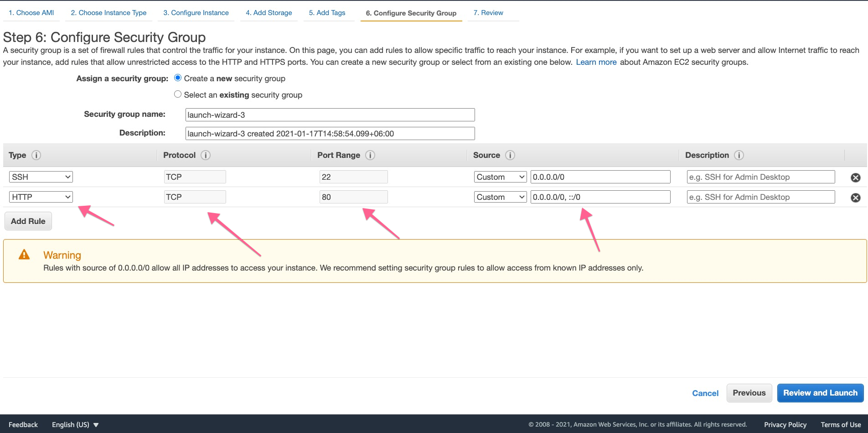Click the warning triangle icon
The width and height of the screenshot is (868, 433).
click(x=24, y=255)
